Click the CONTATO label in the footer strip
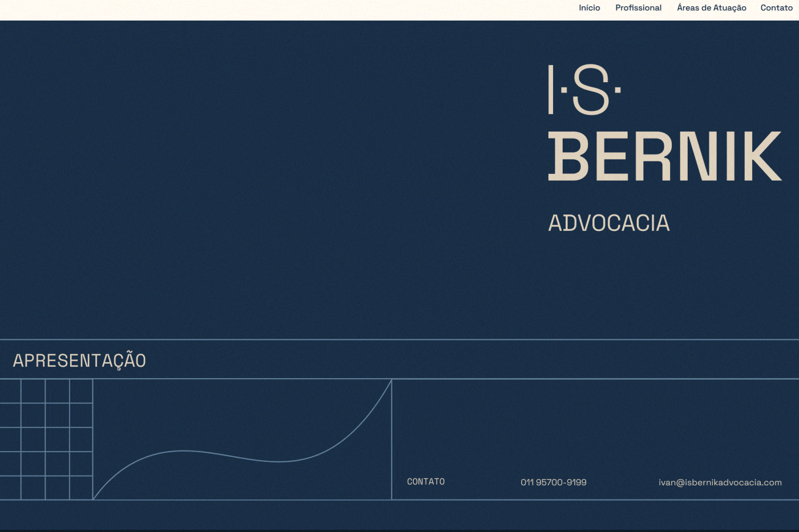 tap(426, 482)
